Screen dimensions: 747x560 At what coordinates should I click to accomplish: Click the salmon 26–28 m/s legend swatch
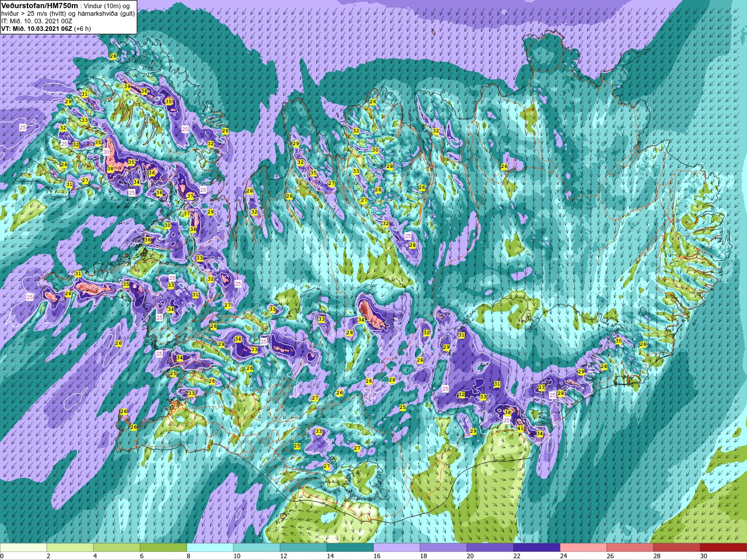630,548
